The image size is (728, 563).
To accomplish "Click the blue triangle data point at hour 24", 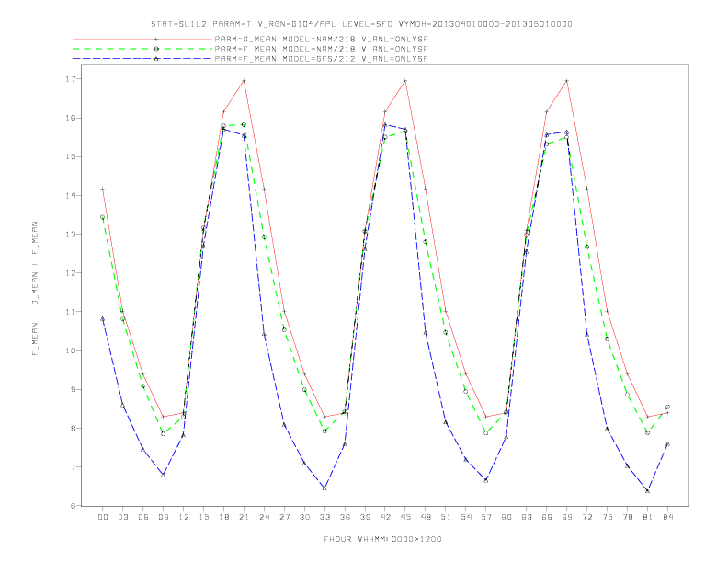I will (264, 334).
